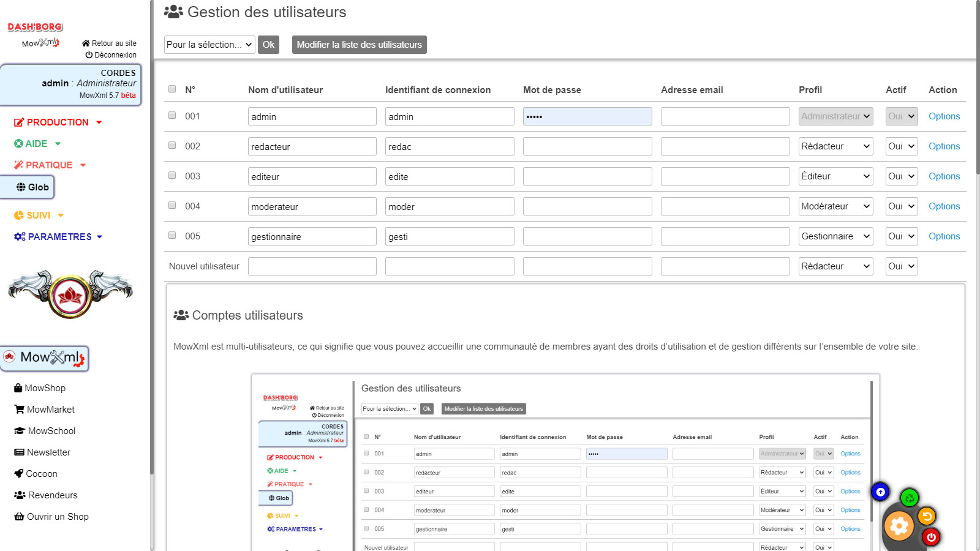Open the 'Pour la sélection...' dropdown

coord(209,45)
